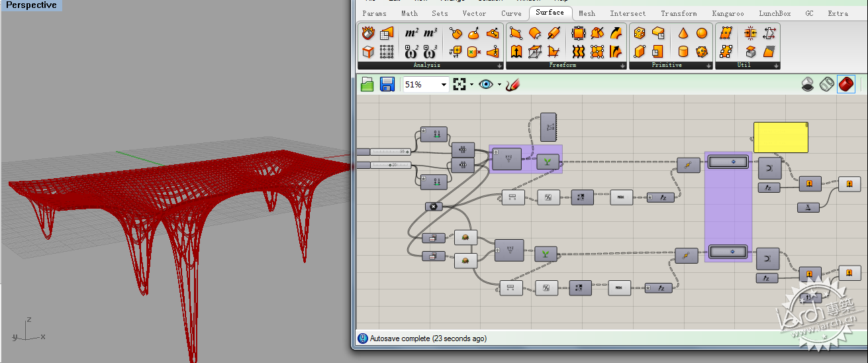Adjust the lower number slider on canvas
This screenshot has width=868, height=363.
point(384,164)
